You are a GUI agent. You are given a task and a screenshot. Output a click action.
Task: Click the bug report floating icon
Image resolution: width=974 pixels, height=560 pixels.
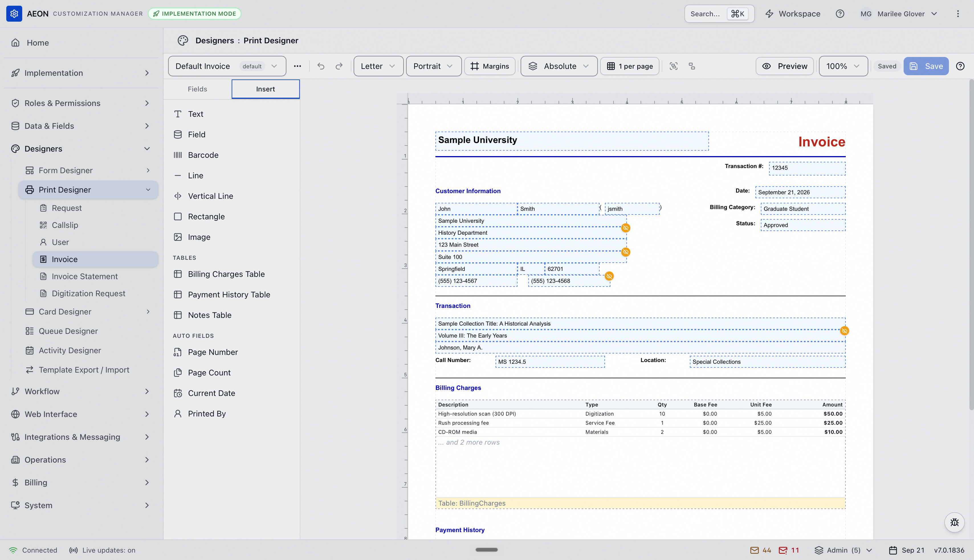pos(954,522)
